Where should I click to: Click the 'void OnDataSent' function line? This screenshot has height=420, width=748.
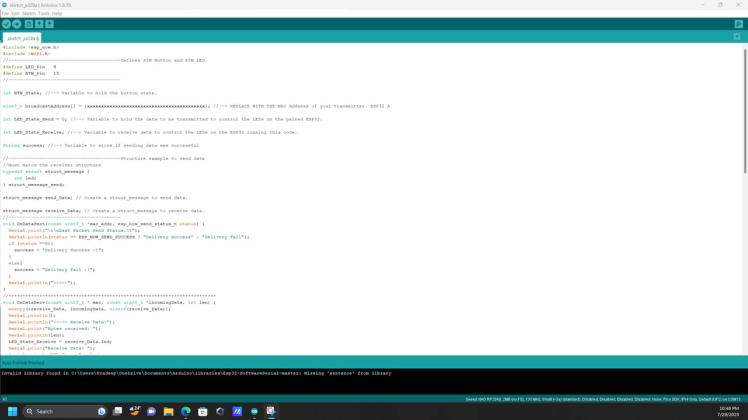click(104, 223)
